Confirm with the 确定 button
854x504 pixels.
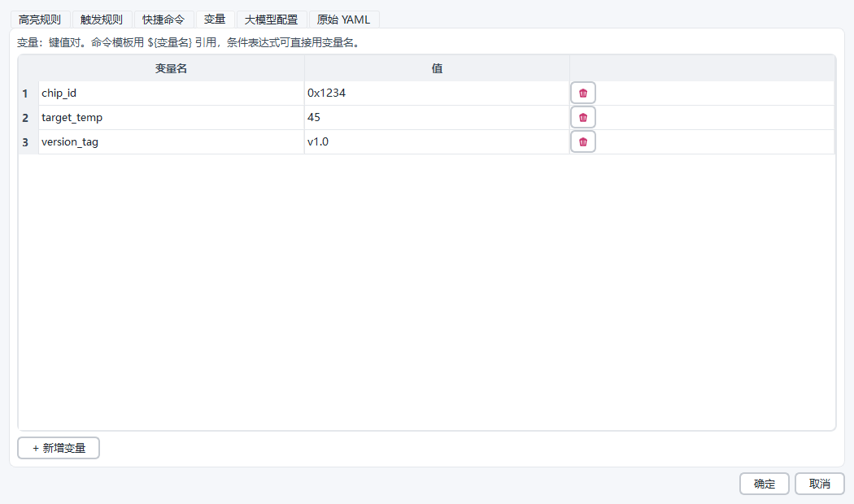(x=765, y=484)
